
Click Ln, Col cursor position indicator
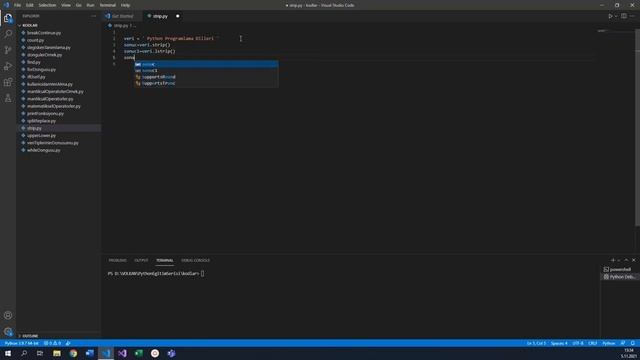coord(536,343)
